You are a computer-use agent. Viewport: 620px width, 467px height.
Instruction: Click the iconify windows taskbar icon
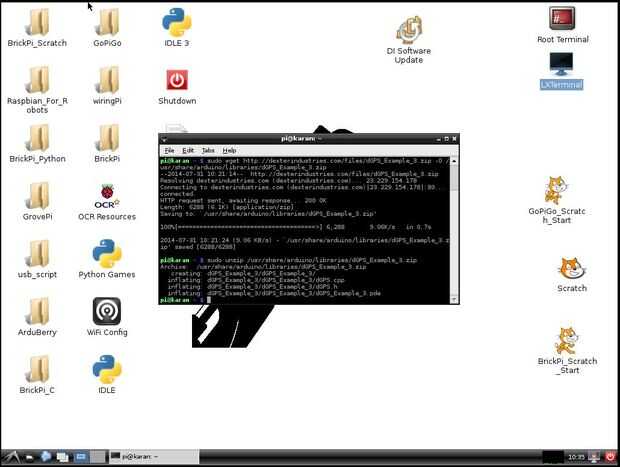(62, 457)
